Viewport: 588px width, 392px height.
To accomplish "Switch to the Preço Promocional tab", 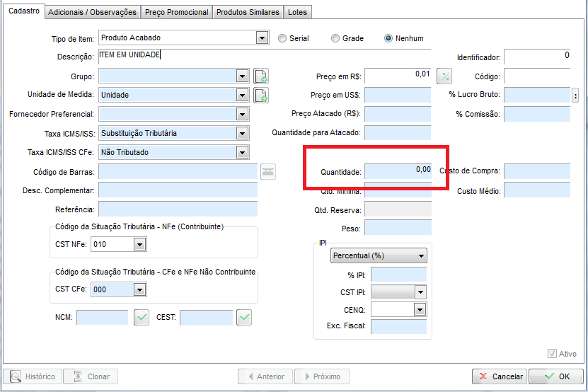I will coord(176,12).
